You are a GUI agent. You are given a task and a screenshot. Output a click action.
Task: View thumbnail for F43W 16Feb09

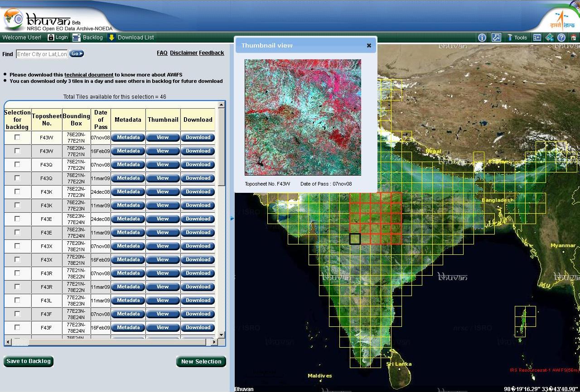pos(163,151)
